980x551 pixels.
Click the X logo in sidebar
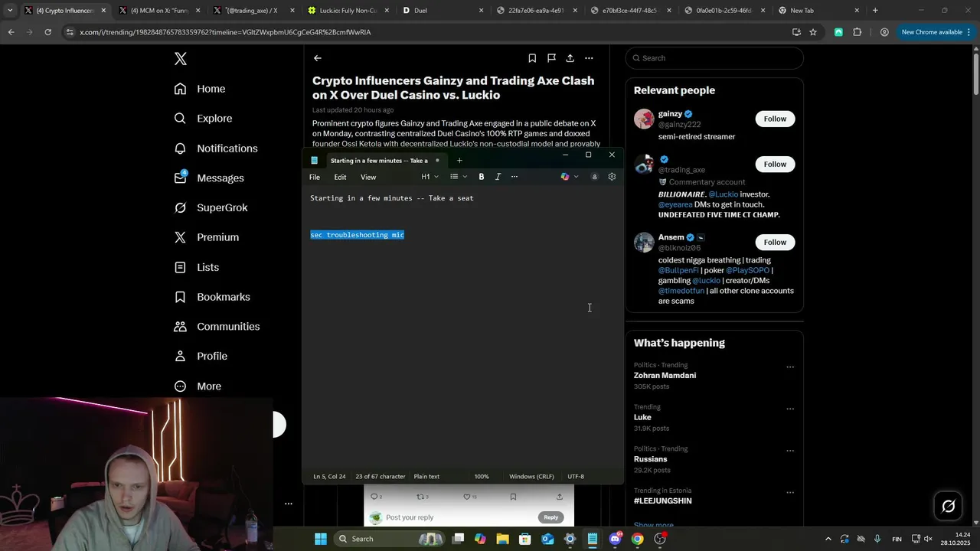click(x=181, y=59)
